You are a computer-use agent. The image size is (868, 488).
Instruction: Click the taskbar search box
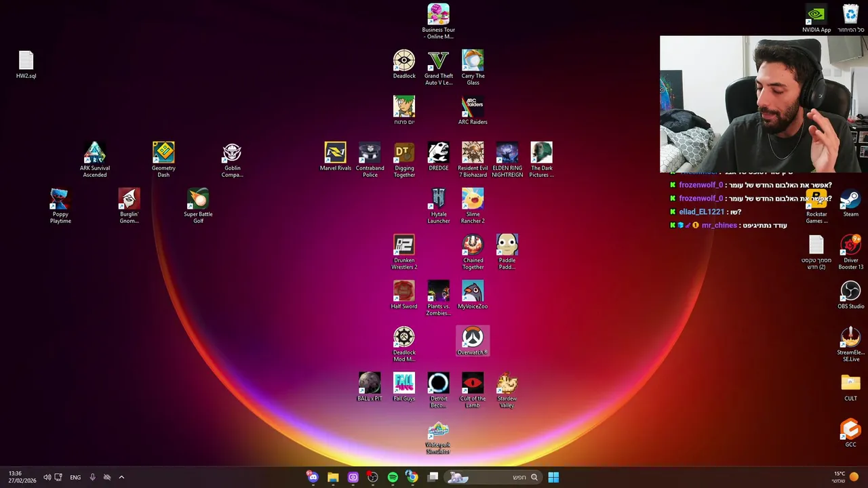click(494, 477)
